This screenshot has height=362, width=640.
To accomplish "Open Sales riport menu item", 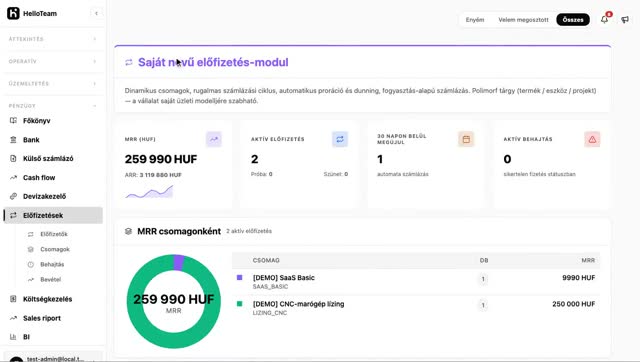I will (53, 318).
